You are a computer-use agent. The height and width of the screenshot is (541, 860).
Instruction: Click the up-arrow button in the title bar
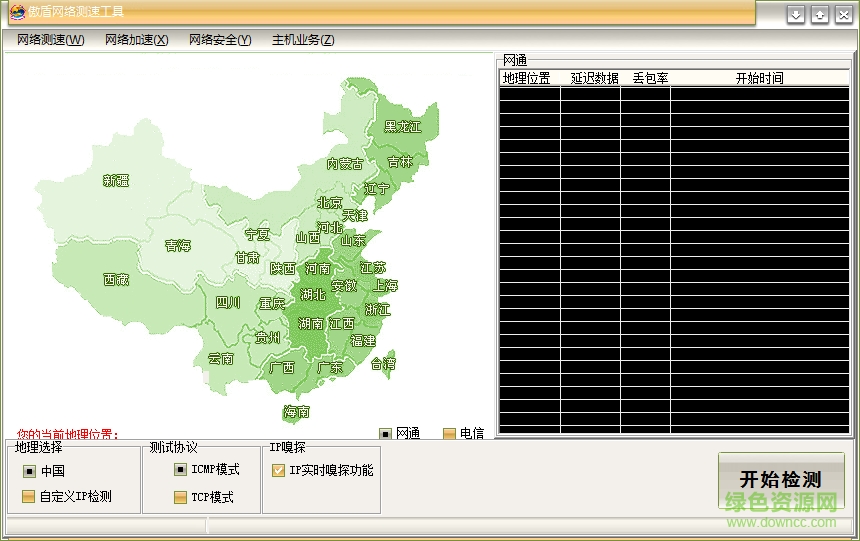tap(820, 14)
